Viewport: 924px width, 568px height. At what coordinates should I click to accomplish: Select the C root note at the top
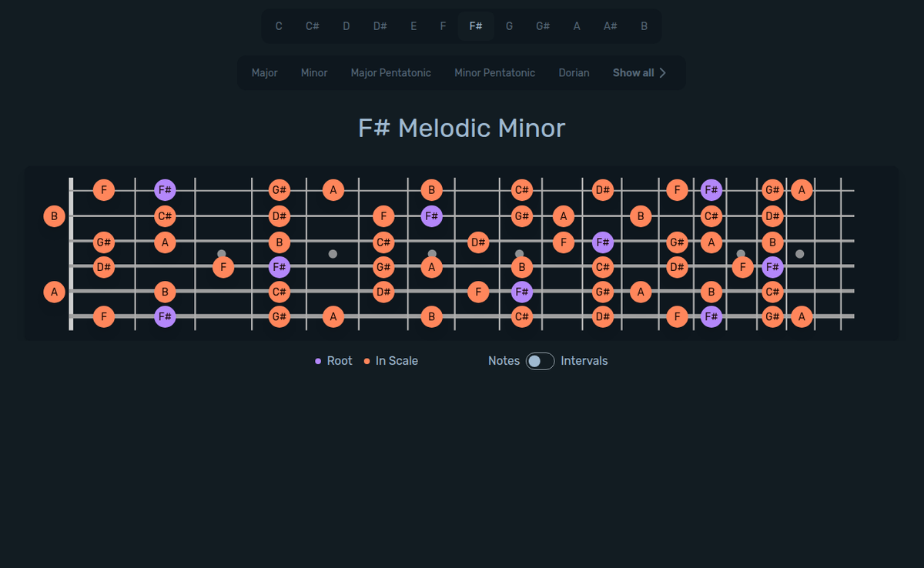pyautogui.click(x=279, y=25)
